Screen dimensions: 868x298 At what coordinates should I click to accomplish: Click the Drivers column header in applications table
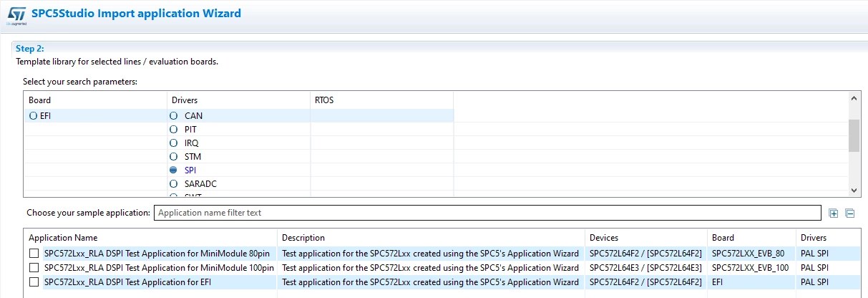coord(828,238)
